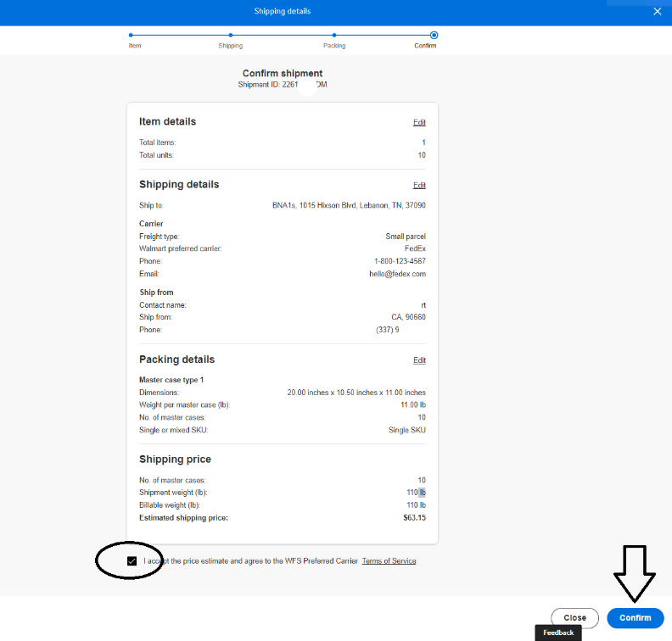Image resolution: width=672 pixels, height=641 pixels.
Task: Click the Master case type 1 label
Action: point(171,380)
